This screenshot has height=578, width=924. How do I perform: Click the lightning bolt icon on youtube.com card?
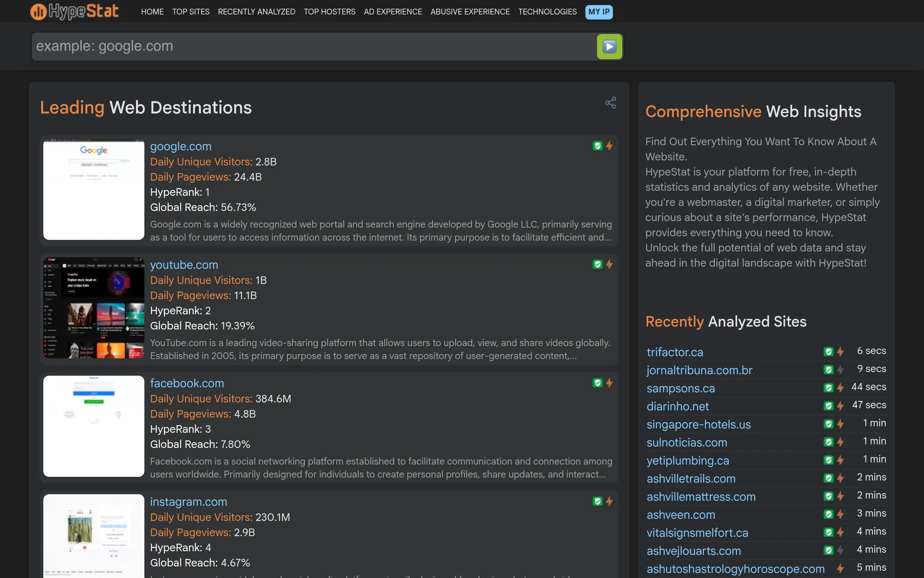click(x=609, y=264)
